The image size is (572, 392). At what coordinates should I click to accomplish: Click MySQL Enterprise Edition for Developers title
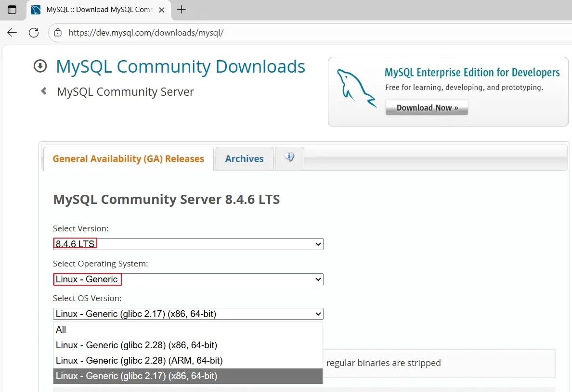pos(472,72)
